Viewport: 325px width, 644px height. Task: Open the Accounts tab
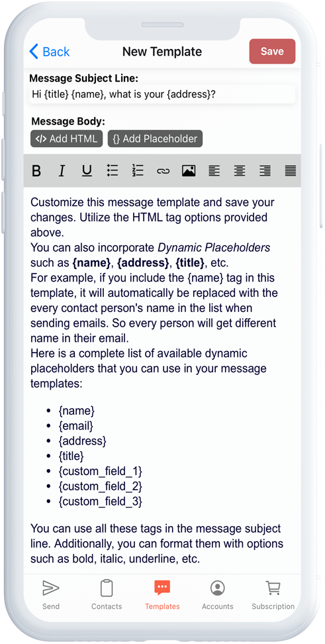coord(218,594)
